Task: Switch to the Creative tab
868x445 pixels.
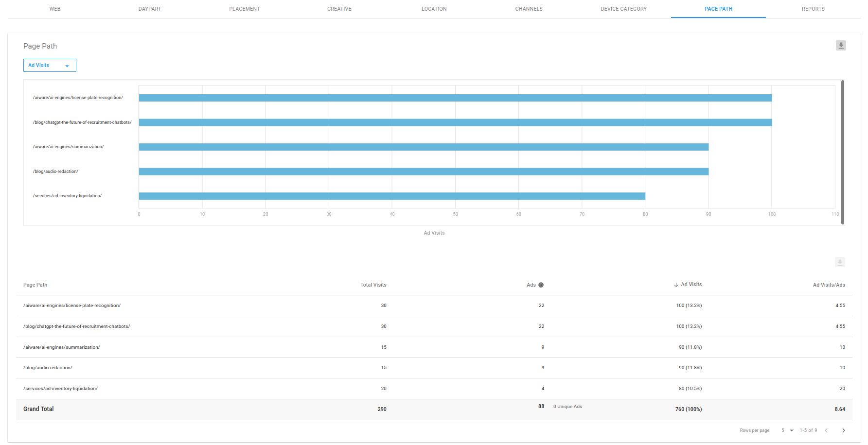Action: [339, 9]
